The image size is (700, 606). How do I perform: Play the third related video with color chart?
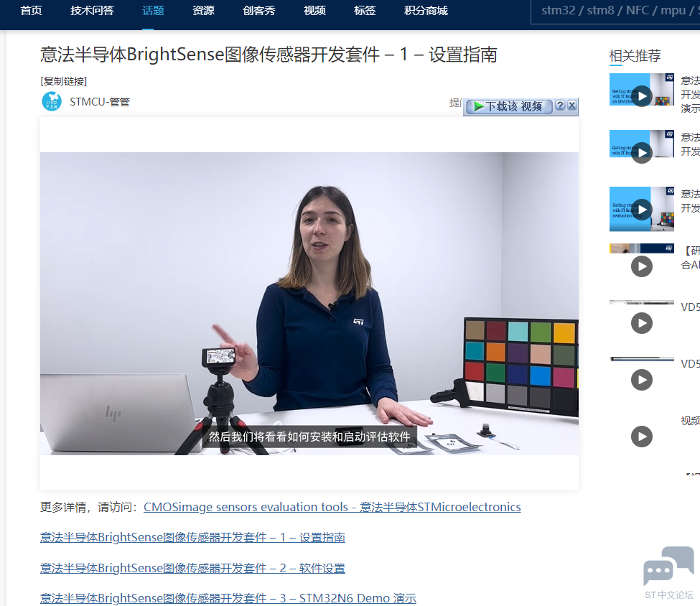(642, 209)
